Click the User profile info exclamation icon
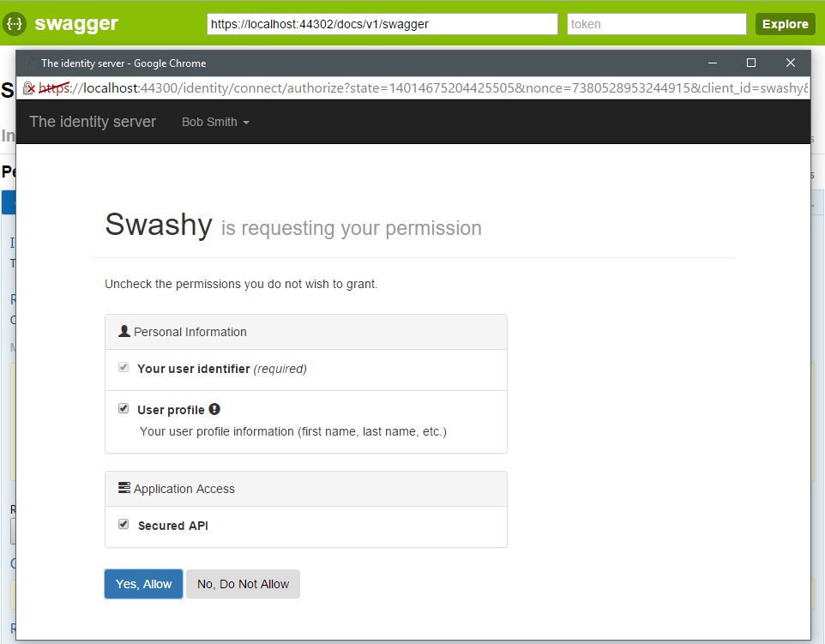The height and width of the screenshot is (644, 825). point(214,409)
